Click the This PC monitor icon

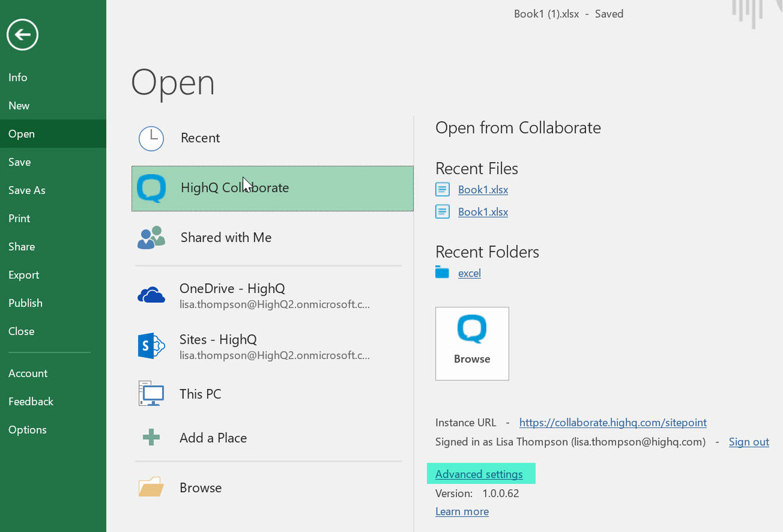point(151,394)
